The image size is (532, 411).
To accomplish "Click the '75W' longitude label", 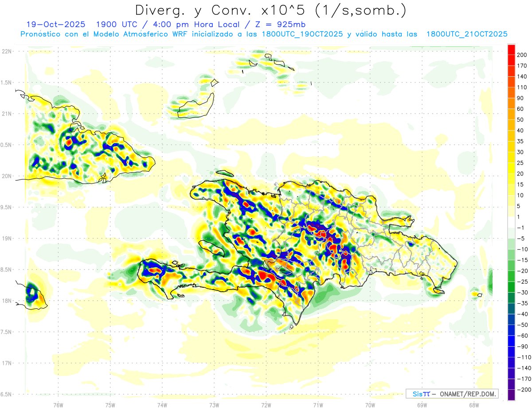I will click(x=110, y=404).
